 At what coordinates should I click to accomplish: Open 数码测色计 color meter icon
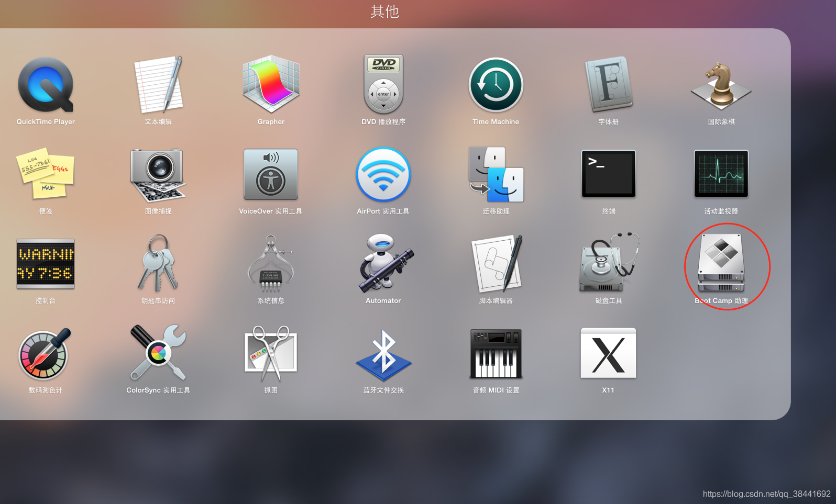pyautogui.click(x=46, y=354)
